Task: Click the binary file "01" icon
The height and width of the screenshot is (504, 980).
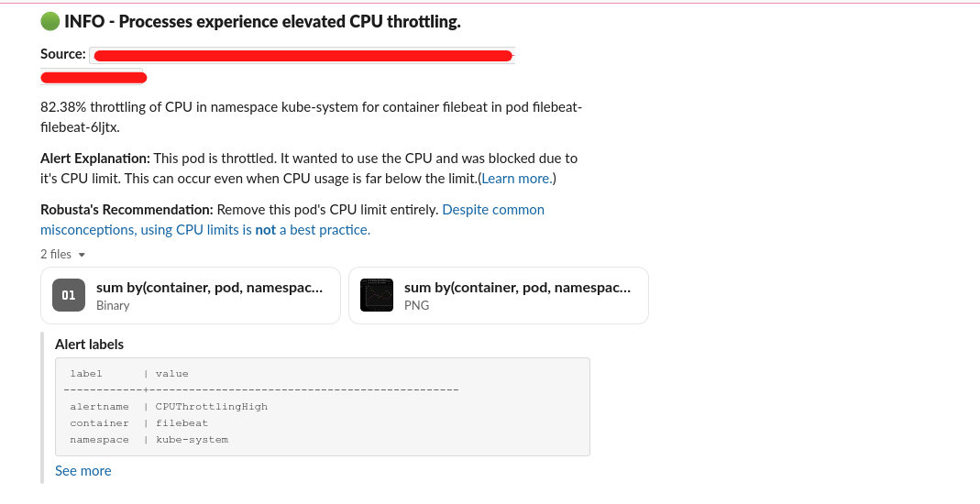Action: coord(69,295)
